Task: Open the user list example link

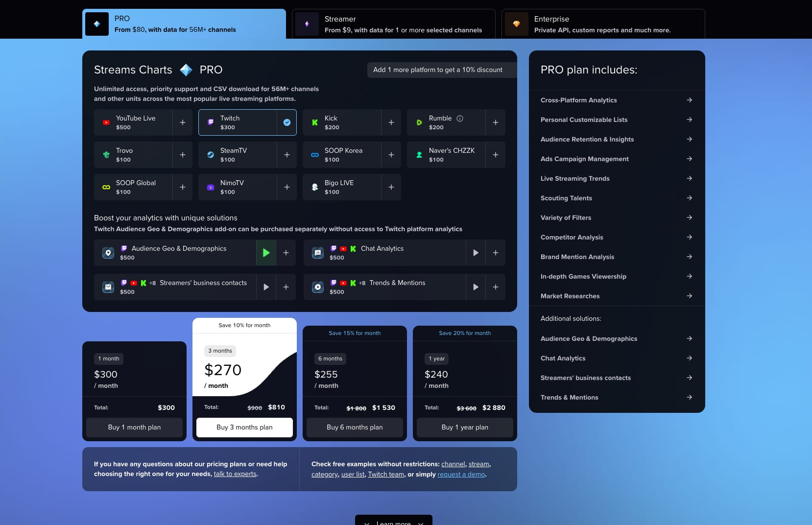Action: tap(353, 475)
